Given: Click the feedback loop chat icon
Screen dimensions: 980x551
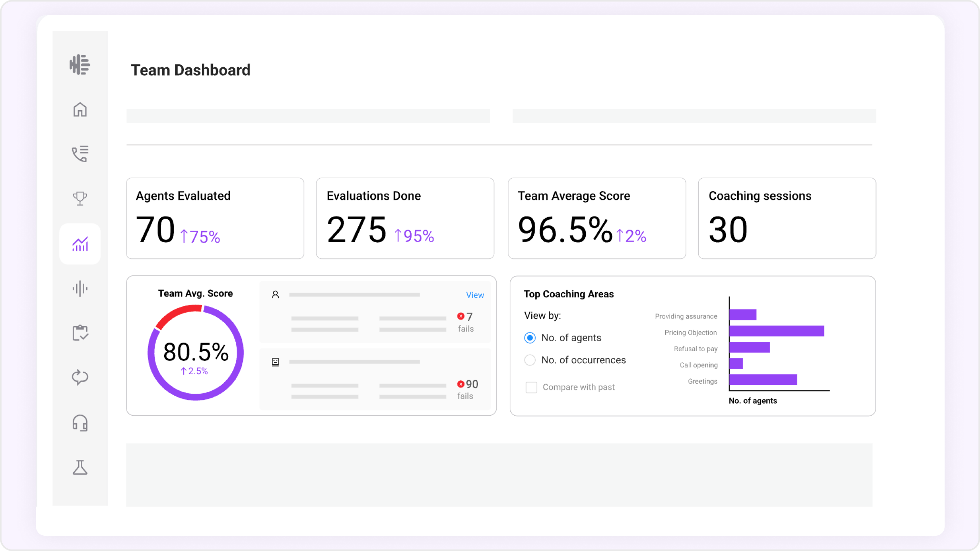Looking at the screenshot, I should pyautogui.click(x=80, y=377).
